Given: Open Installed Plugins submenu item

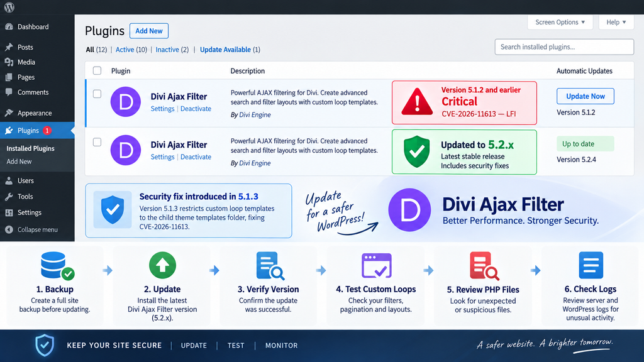Looking at the screenshot, I should coord(30,148).
